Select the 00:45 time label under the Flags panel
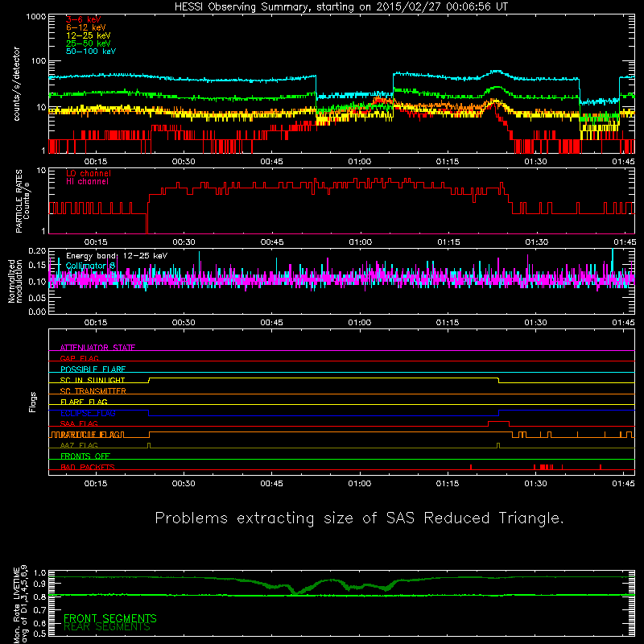The width and height of the screenshot is (644, 644). (271, 484)
